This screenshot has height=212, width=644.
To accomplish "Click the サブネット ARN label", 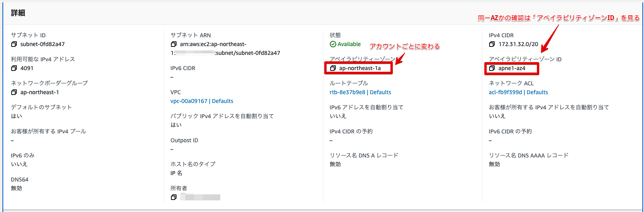I will (191, 35).
